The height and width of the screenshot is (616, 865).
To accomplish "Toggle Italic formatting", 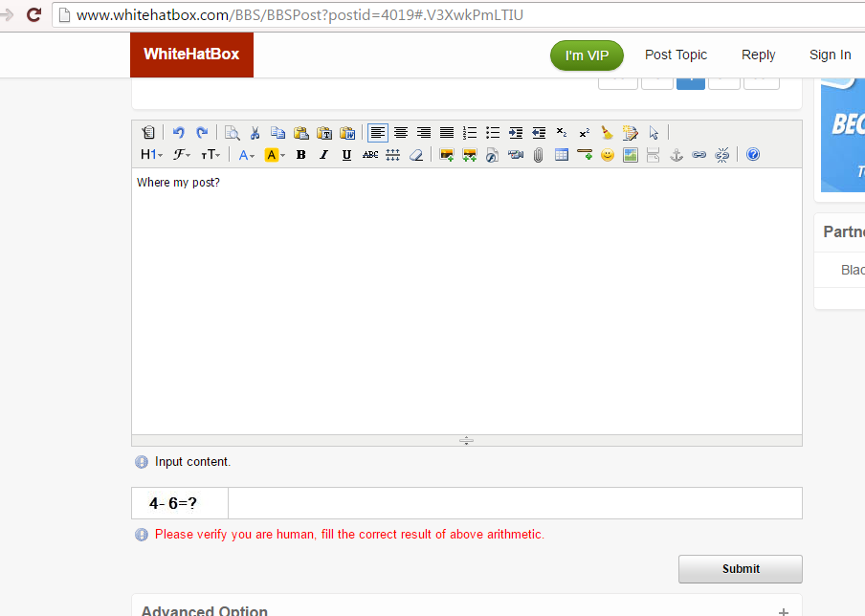I will point(323,155).
